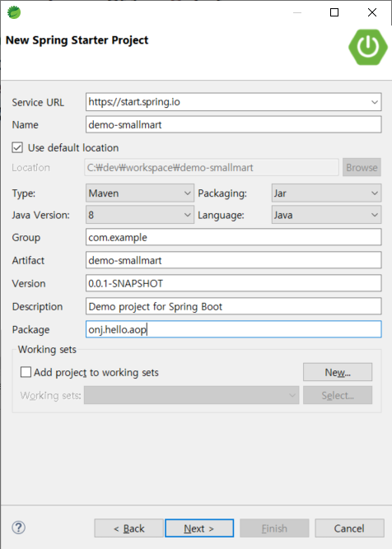Open the help question mark icon
This screenshot has height=549, width=392.
[x=19, y=528]
